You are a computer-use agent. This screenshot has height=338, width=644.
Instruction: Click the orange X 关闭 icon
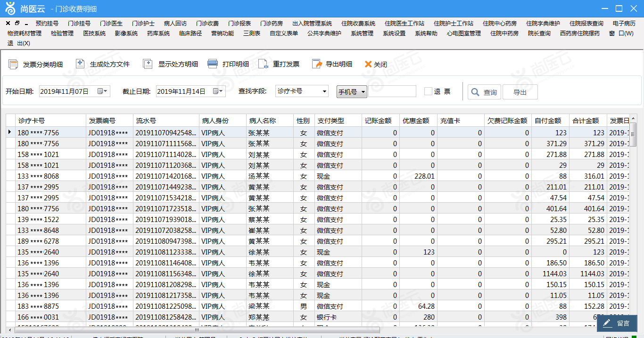pos(368,64)
